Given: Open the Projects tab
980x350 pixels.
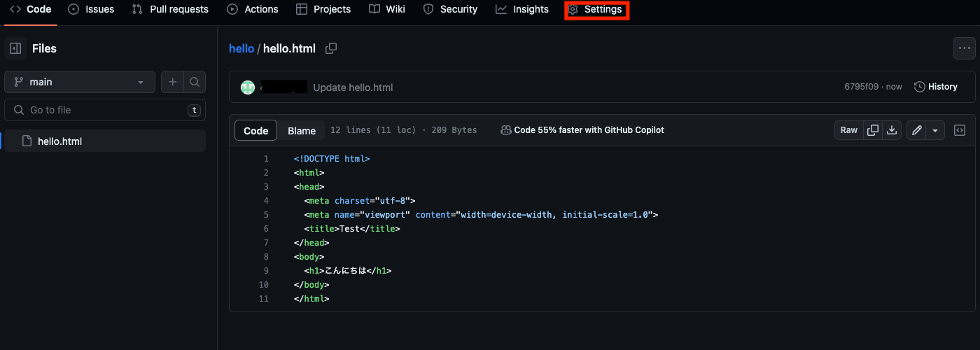Looking at the screenshot, I should tap(323, 9).
